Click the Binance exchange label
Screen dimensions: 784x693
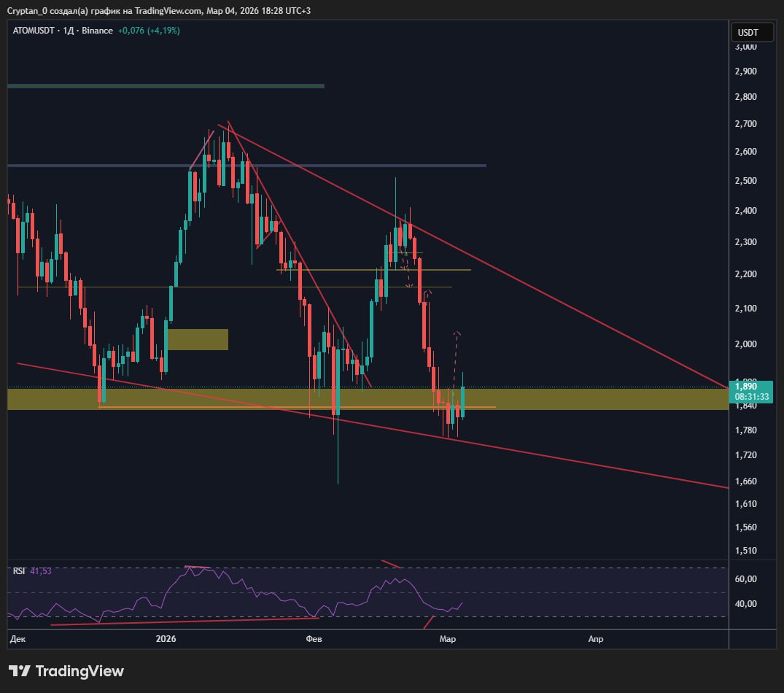pos(98,31)
